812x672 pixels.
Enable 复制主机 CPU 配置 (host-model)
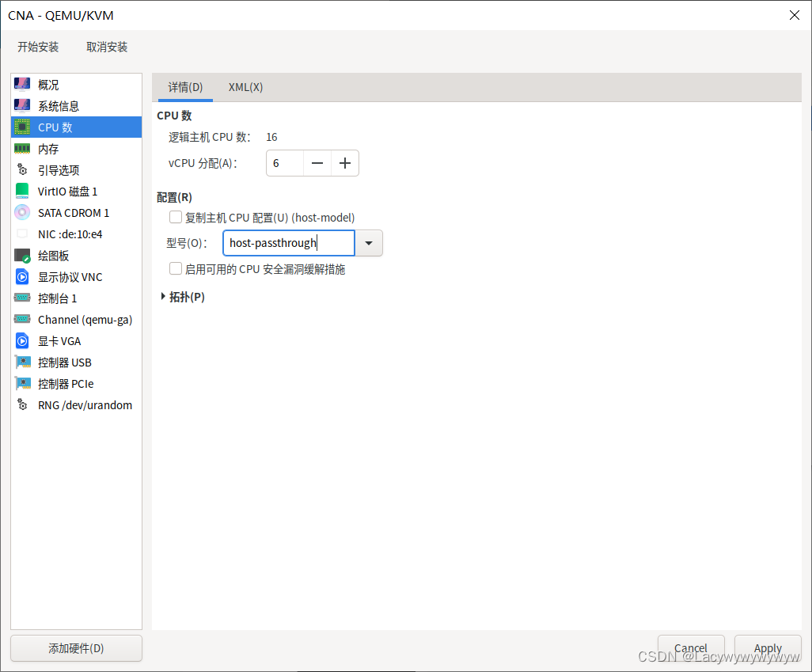click(175, 216)
